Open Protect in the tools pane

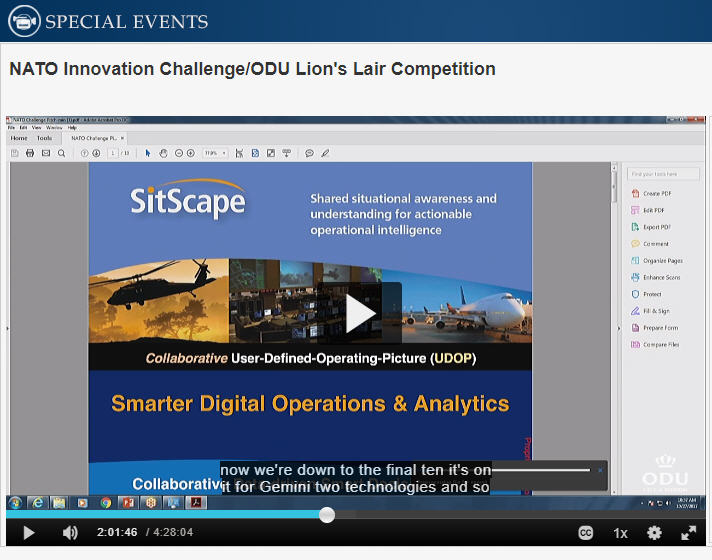click(x=646, y=294)
